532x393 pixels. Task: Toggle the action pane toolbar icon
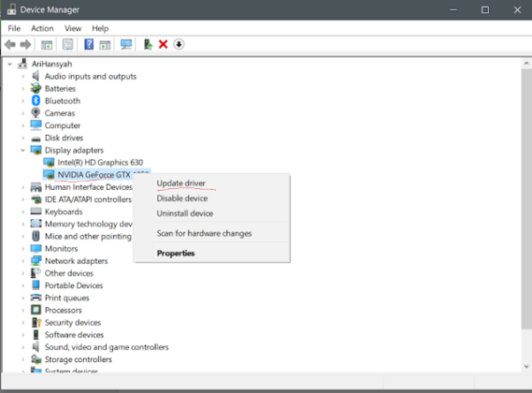coord(105,45)
